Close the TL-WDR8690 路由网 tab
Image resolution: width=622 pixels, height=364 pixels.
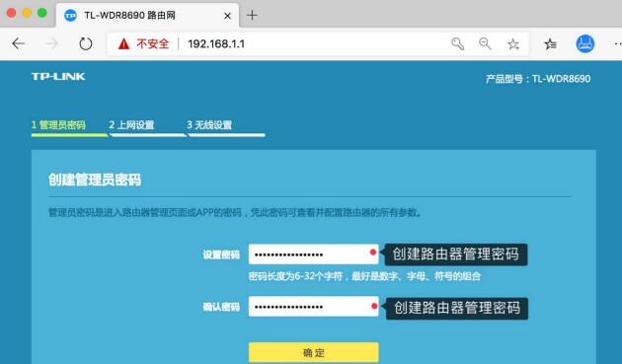[227, 16]
